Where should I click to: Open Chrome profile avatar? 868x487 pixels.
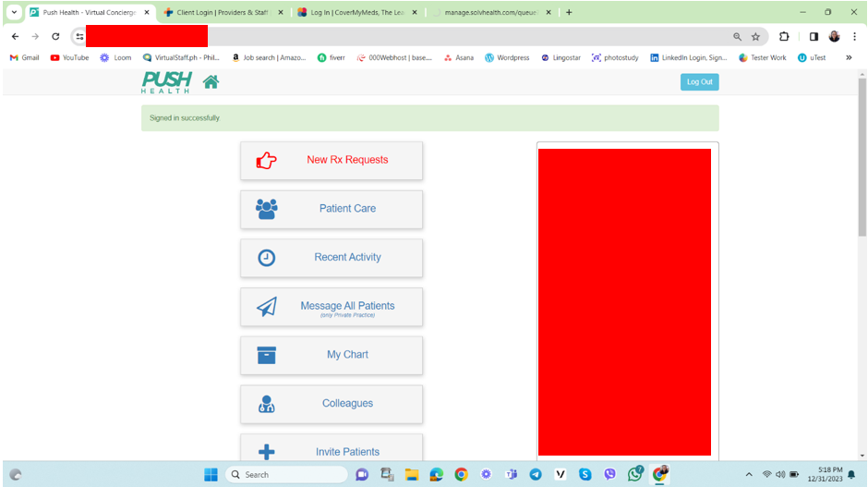[834, 37]
